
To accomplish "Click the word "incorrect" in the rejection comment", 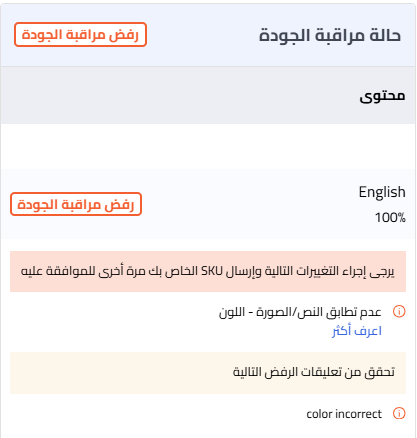I will tap(358, 414).
